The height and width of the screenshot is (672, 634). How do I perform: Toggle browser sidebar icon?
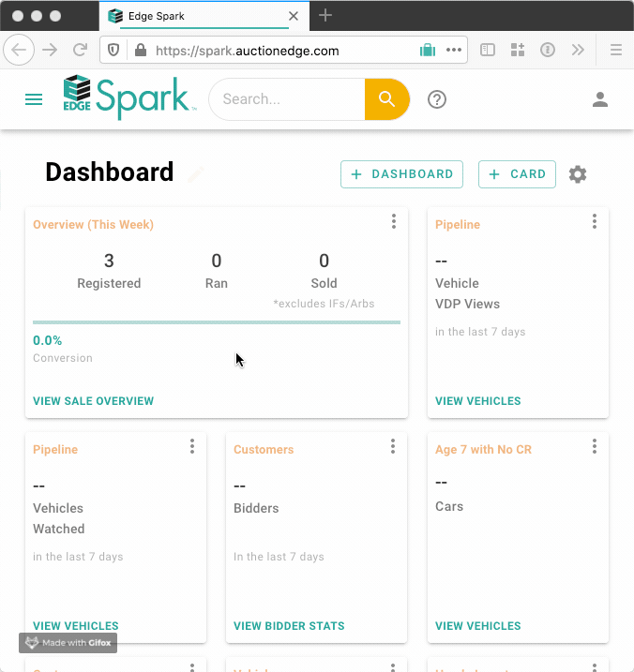pyautogui.click(x=488, y=51)
